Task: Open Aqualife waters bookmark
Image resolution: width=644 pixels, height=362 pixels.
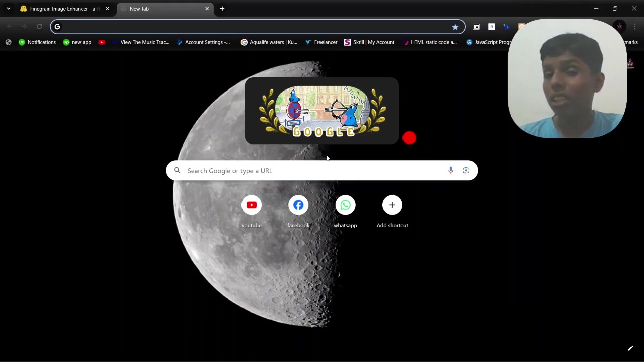Action: (x=269, y=42)
